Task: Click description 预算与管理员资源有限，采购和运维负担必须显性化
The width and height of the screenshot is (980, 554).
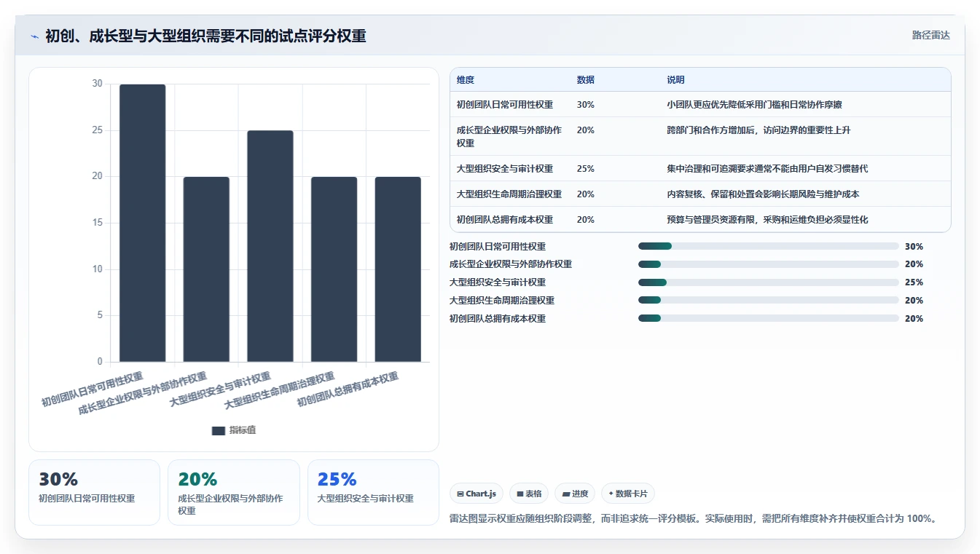Action: pyautogui.click(x=767, y=220)
